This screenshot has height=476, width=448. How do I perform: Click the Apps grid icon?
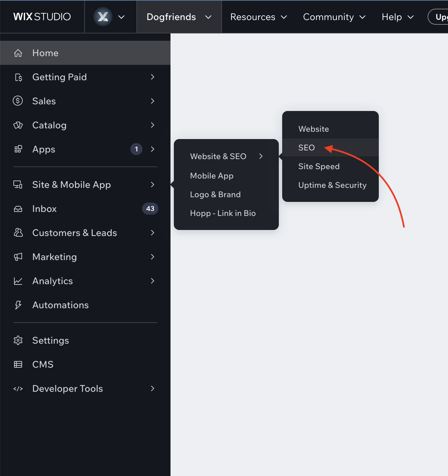[18, 149]
